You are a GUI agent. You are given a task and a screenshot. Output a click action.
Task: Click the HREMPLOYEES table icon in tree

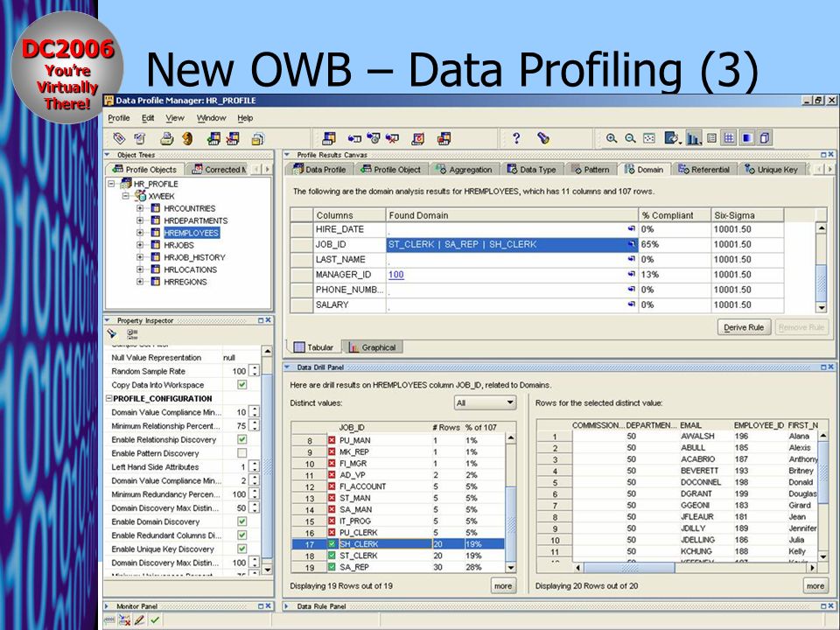coord(156,233)
